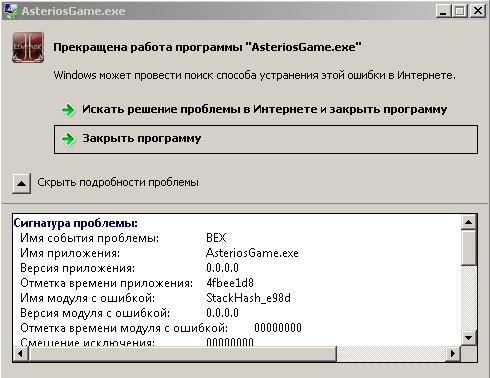Collapse details with the up-triangle button

pyautogui.click(x=22, y=183)
